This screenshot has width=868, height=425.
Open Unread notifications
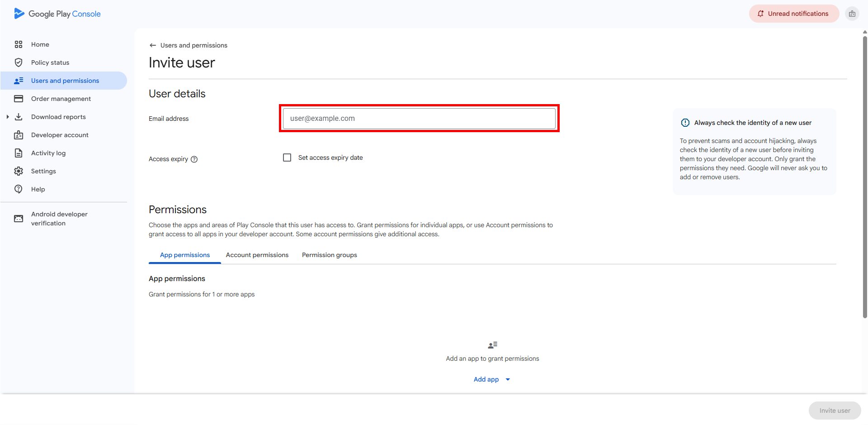(x=794, y=14)
